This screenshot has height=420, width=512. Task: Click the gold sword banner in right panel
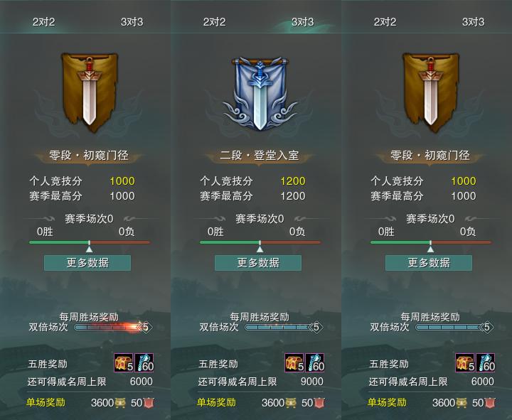point(430,92)
